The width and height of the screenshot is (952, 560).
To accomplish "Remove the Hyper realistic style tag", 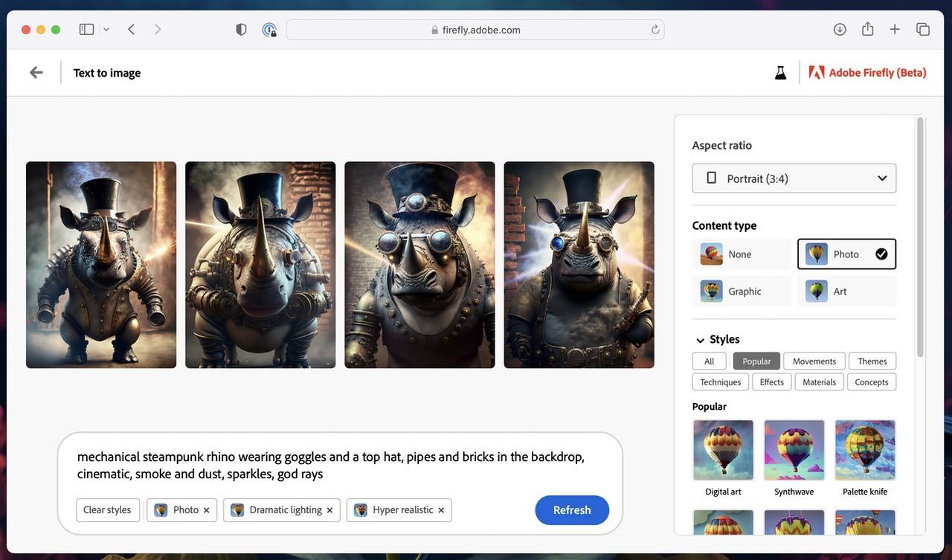I will [441, 510].
